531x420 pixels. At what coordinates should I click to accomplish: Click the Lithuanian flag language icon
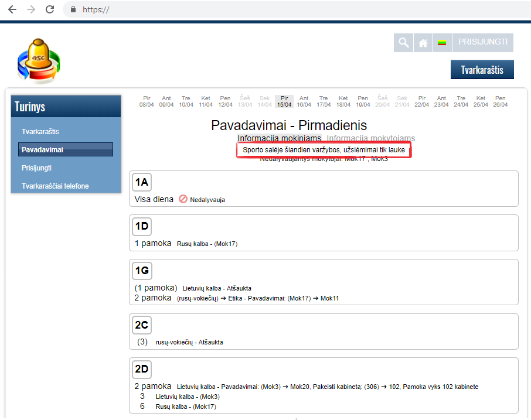coord(441,43)
